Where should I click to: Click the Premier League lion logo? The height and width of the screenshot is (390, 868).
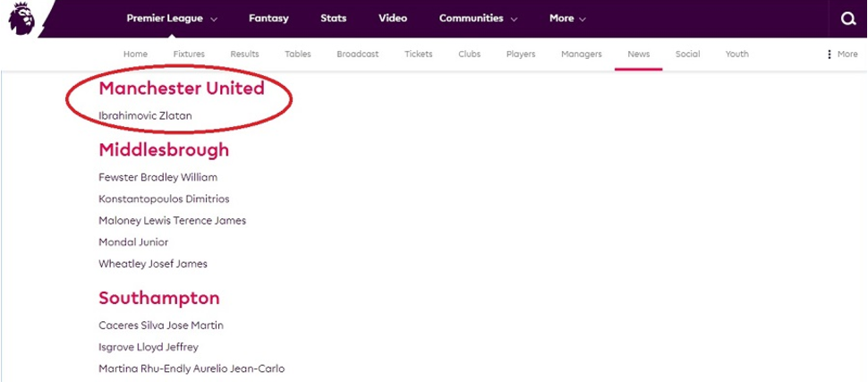click(21, 19)
